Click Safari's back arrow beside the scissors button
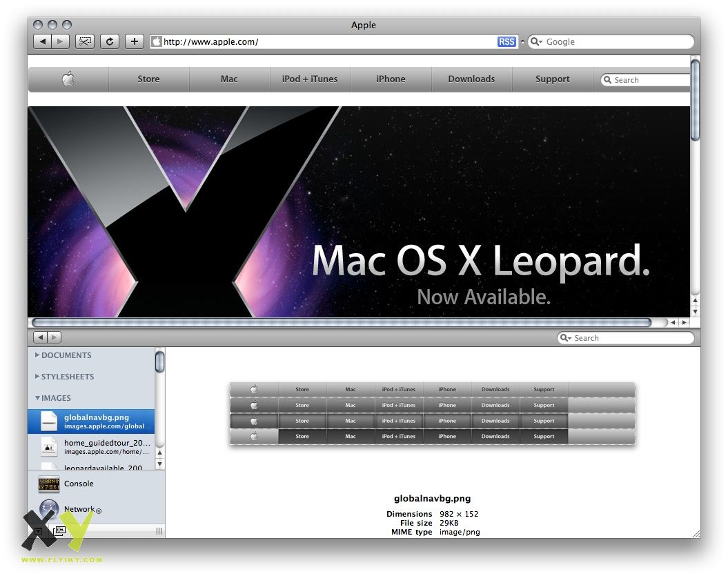The height and width of the screenshot is (576, 728). (43, 42)
